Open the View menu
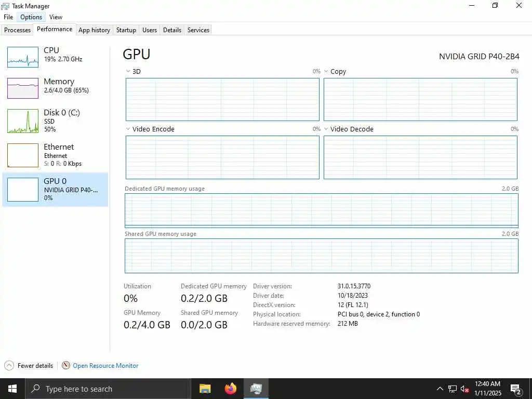Viewport: 532px width, 399px height. (x=56, y=17)
